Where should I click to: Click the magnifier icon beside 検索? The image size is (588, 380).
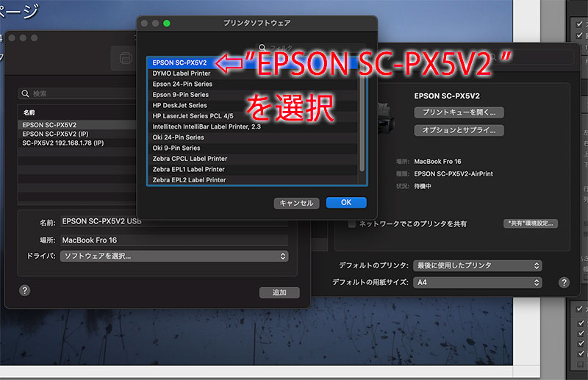25,93
